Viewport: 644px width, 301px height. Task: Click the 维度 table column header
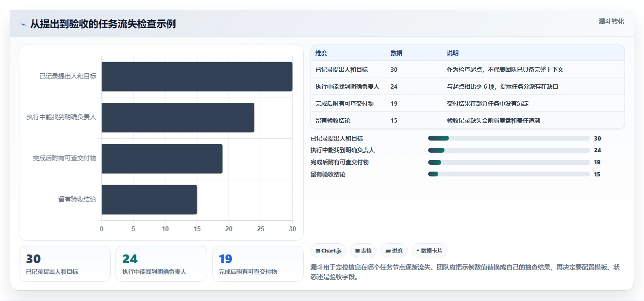[x=321, y=53]
